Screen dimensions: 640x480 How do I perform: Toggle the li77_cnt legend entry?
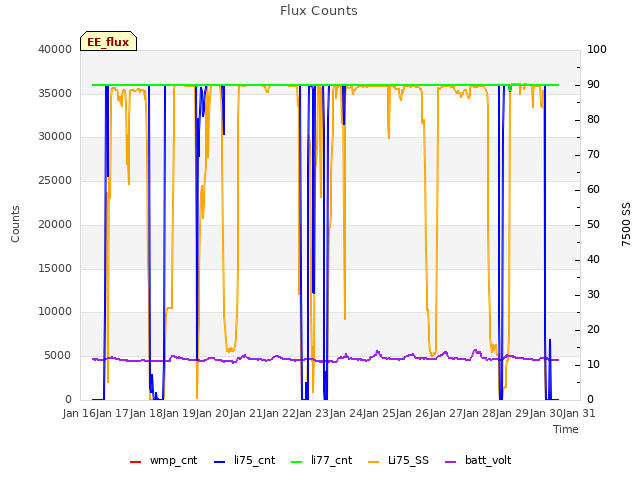tap(321, 460)
